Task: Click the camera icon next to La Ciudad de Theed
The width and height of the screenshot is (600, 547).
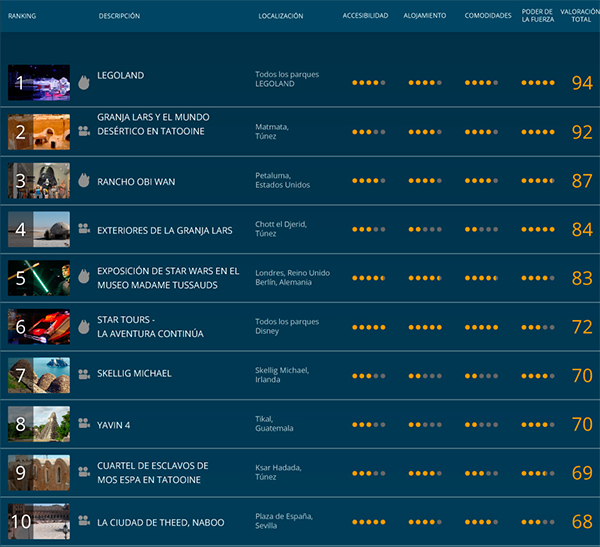Action: 84,522
